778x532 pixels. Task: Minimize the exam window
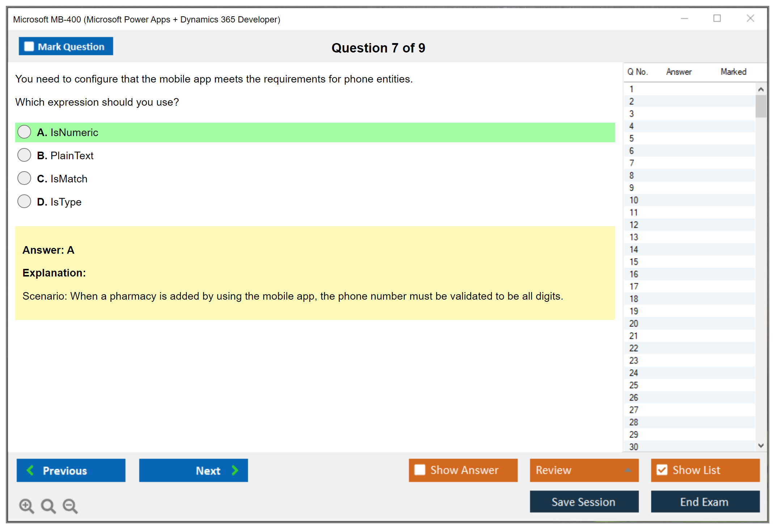(x=684, y=18)
